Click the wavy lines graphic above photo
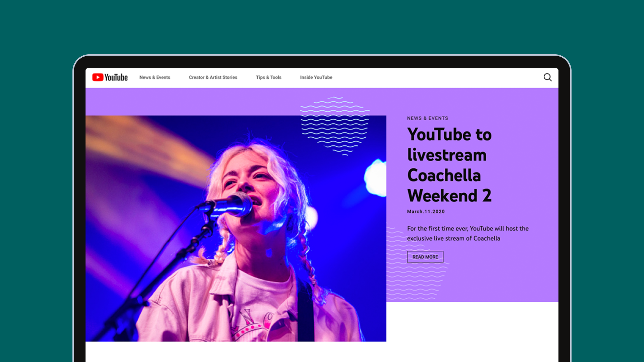The height and width of the screenshot is (362, 644). point(335,126)
